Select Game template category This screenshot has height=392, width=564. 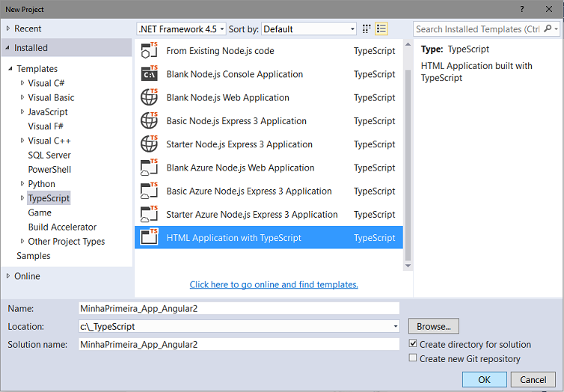[40, 212]
